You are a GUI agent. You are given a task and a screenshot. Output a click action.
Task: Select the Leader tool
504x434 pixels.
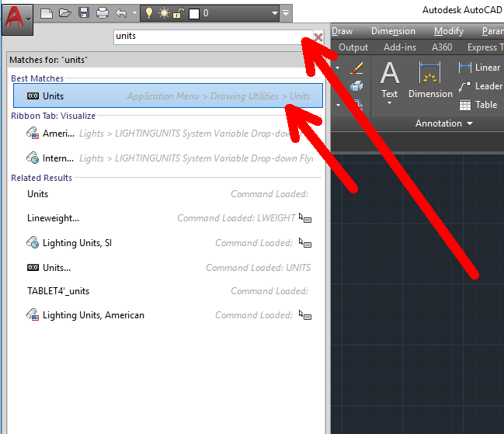(481, 86)
